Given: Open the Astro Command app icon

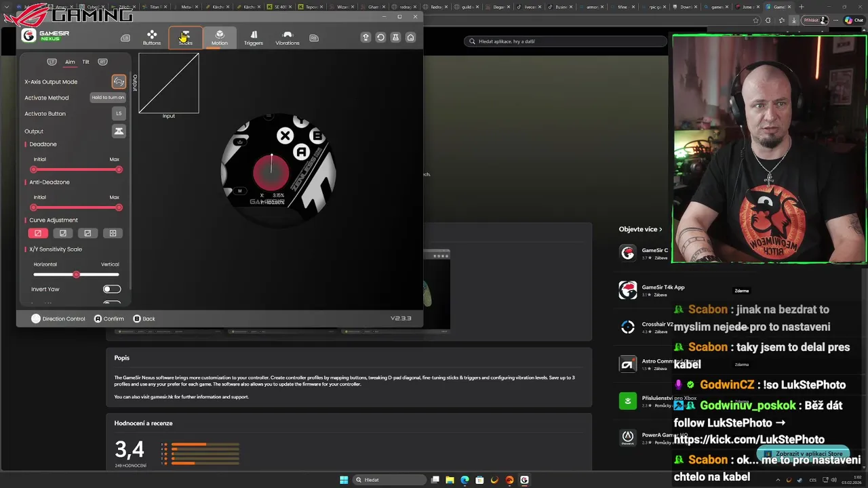Looking at the screenshot, I should coord(628,364).
